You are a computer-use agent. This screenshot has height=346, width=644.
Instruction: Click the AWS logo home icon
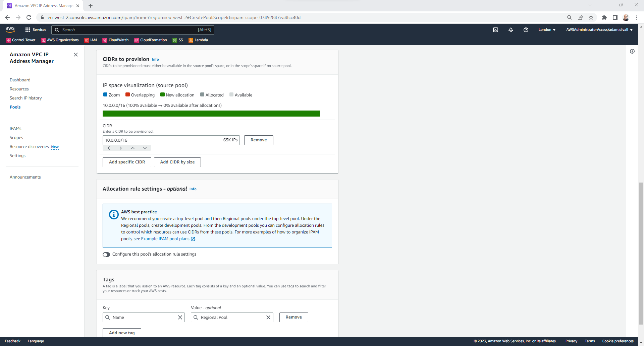point(10,29)
